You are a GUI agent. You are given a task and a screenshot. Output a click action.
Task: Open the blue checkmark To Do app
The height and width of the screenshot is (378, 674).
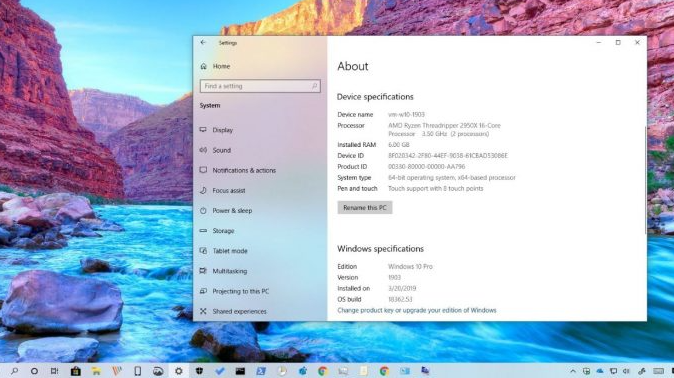220,371
